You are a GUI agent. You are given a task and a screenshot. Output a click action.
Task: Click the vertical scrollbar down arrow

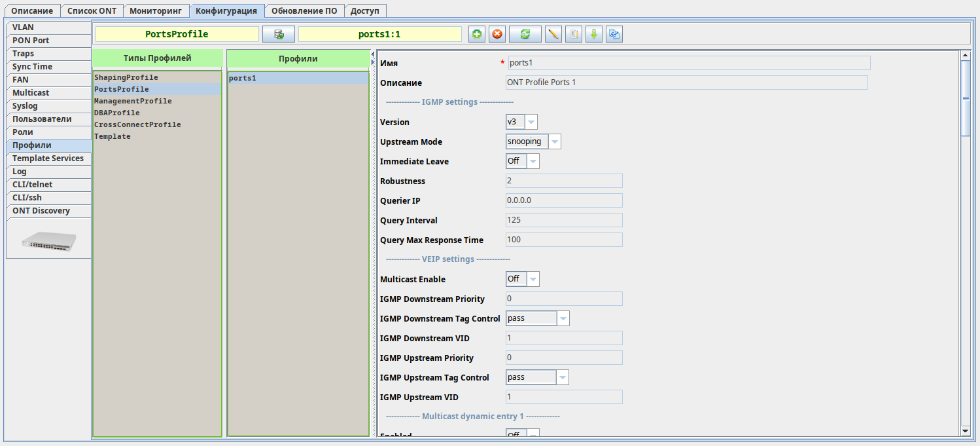point(965,430)
